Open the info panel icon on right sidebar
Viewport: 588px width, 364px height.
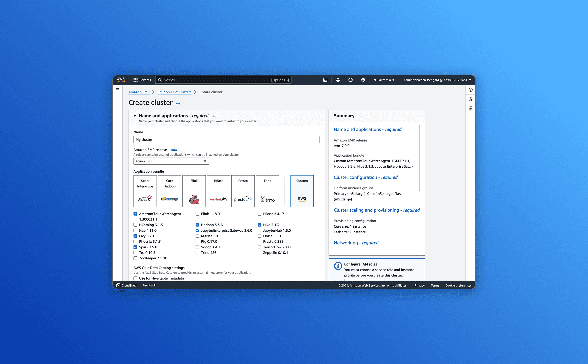click(470, 90)
